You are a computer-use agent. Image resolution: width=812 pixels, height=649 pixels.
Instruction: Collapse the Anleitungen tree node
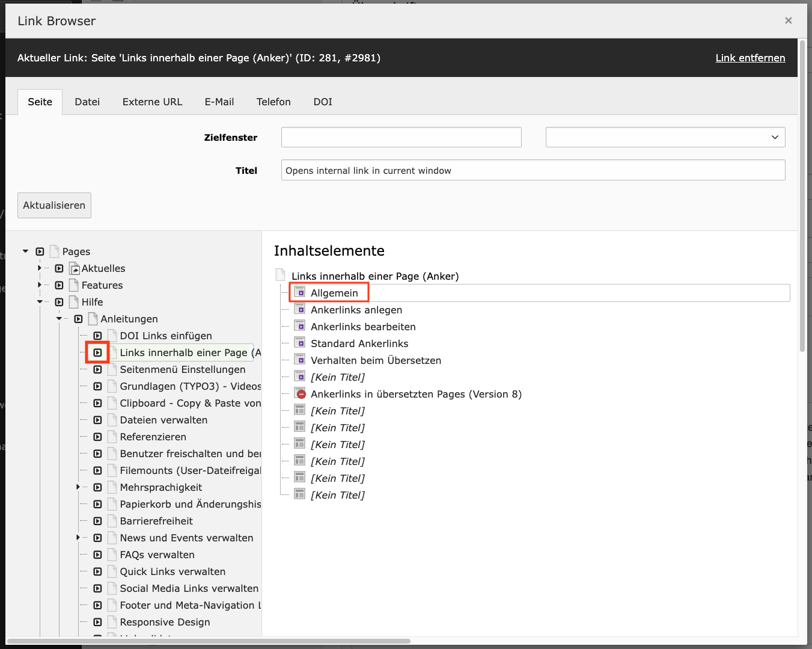pos(59,319)
